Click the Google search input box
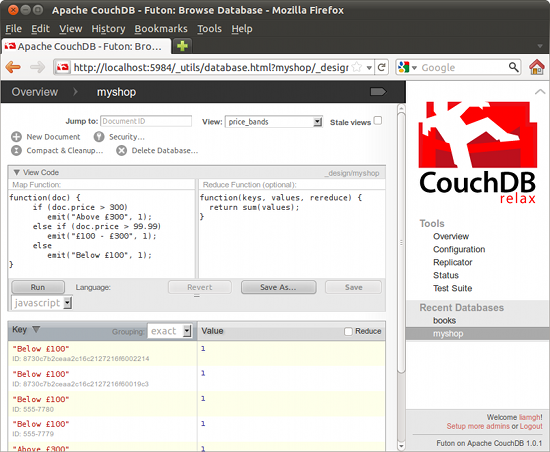 point(463,67)
